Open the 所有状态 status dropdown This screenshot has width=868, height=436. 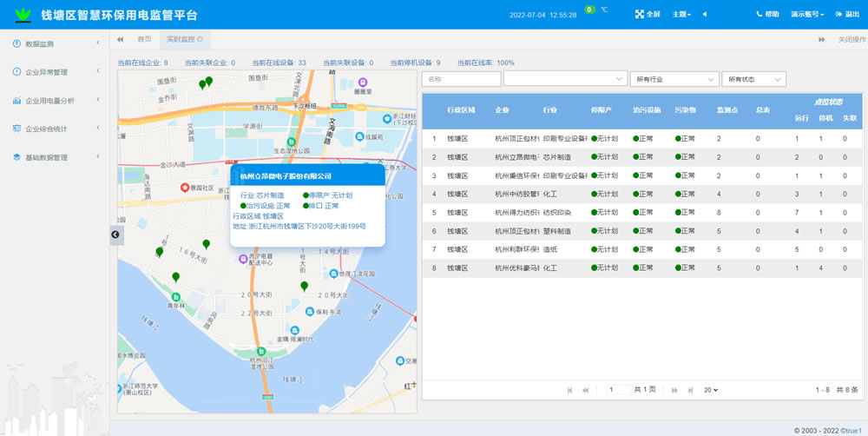[x=753, y=79]
